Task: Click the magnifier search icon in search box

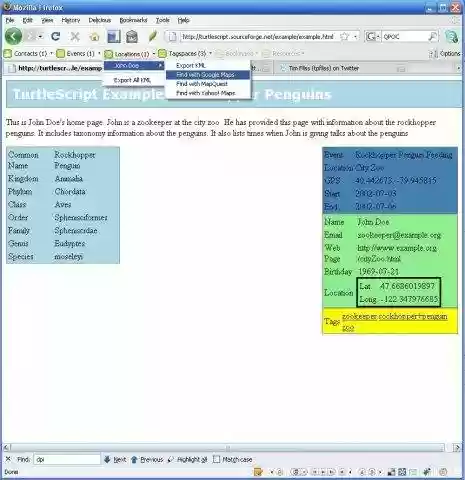Action: pyautogui.click(x=432, y=36)
